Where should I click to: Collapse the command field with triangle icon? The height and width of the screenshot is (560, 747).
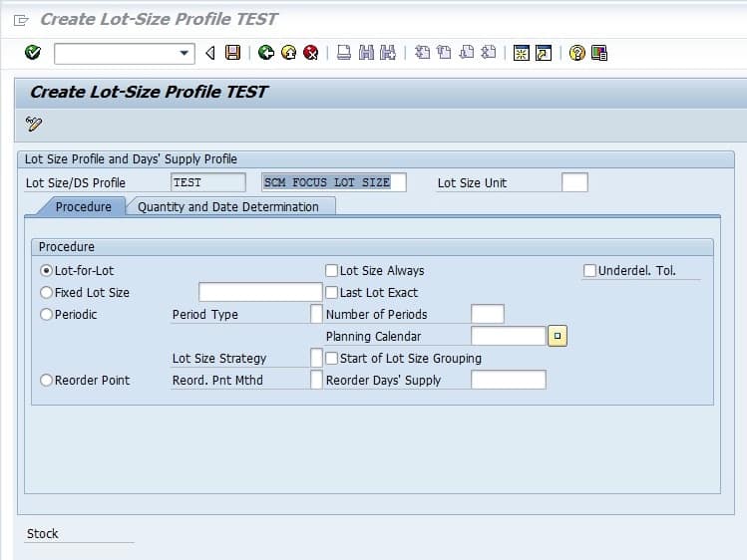pyautogui.click(x=210, y=53)
